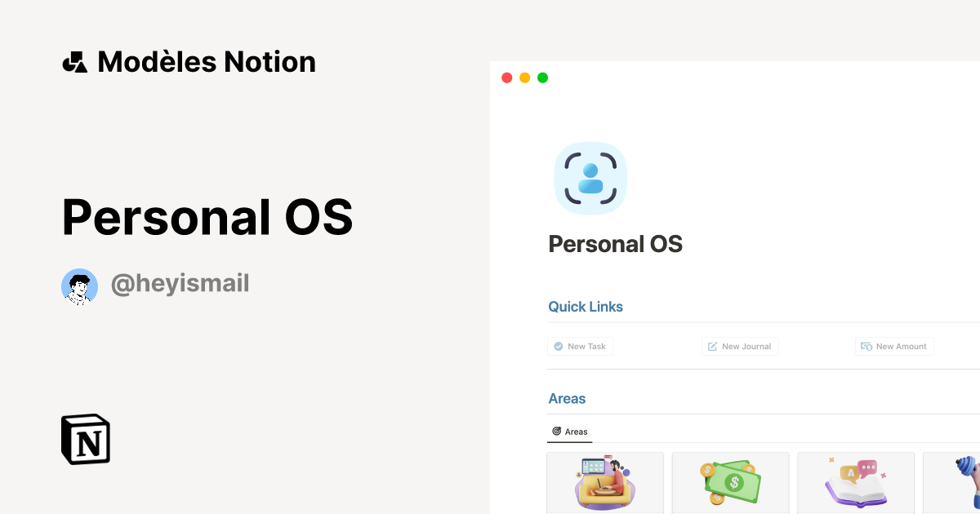Select the checkmark icon in New Task
The image size is (980, 514).
558,346
